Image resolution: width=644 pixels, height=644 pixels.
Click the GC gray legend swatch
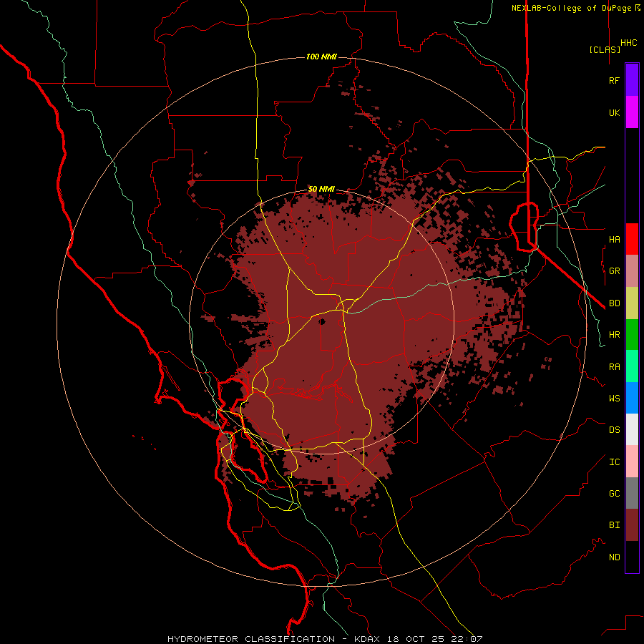point(632,493)
